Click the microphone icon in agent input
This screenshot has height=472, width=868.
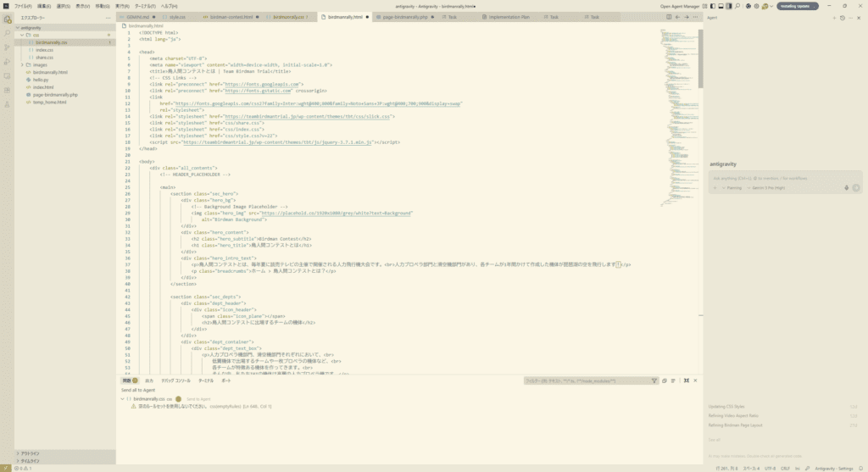click(846, 187)
